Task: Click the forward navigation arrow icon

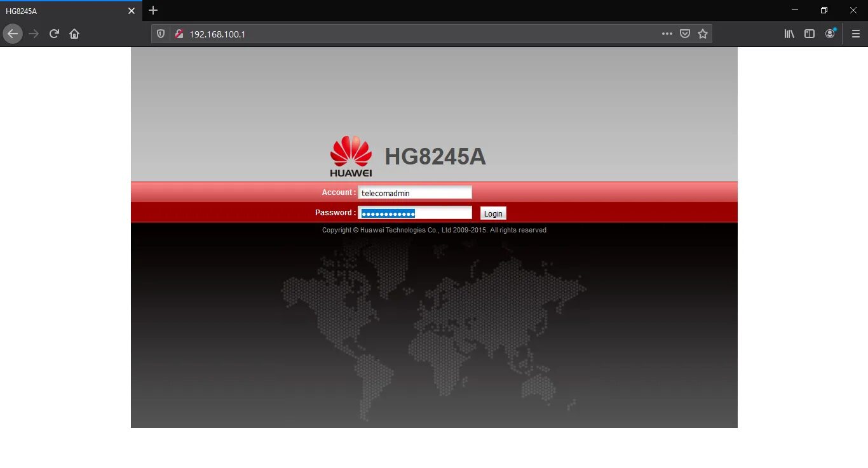Action: pyautogui.click(x=33, y=33)
